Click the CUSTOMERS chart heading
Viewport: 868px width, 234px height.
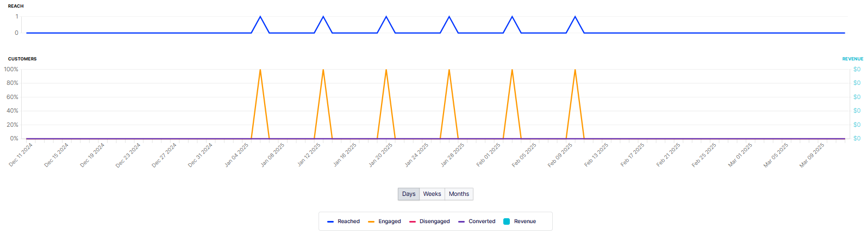[22, 59]
